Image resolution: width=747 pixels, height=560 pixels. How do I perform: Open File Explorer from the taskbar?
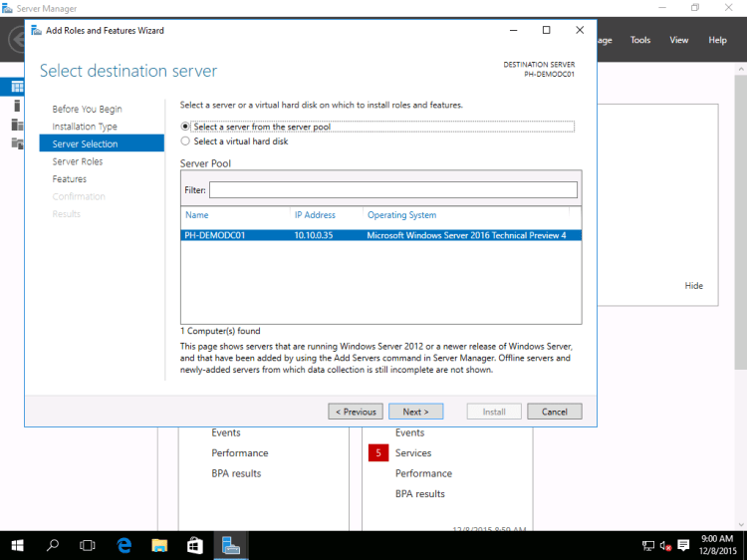(x=159, y=545)
